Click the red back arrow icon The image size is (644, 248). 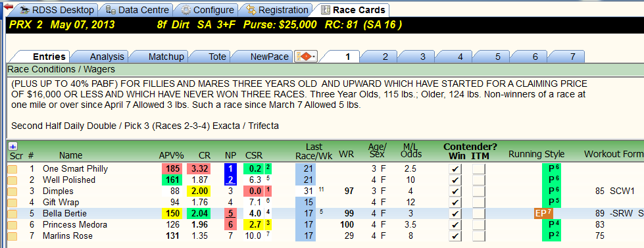click(x=8, y=7)
